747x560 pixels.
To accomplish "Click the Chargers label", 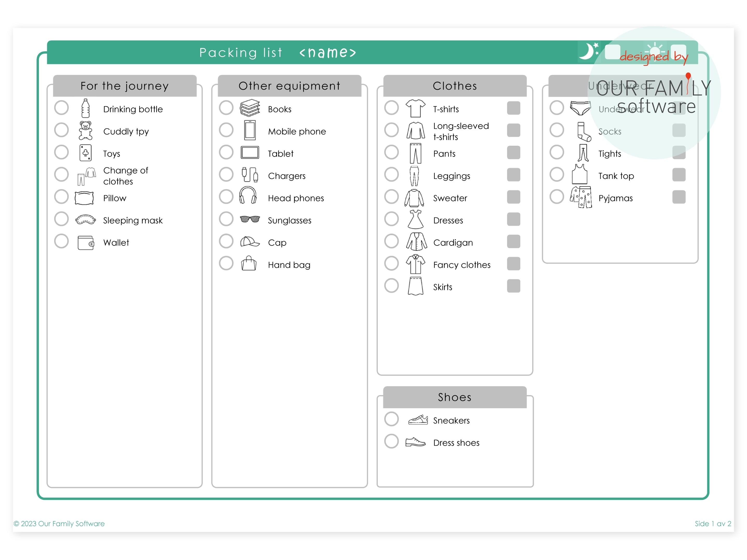I will [x=286, y=176].
